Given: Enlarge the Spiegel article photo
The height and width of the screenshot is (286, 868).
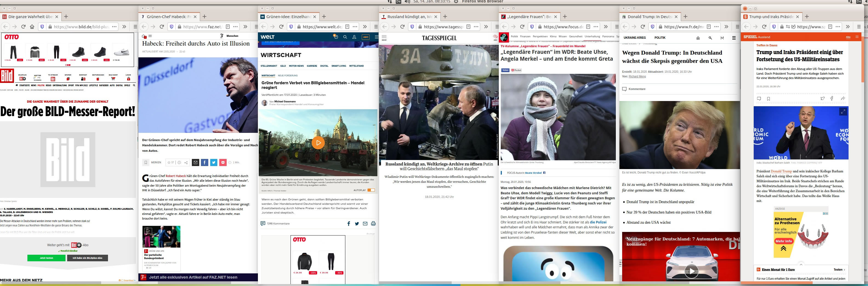Looking at the screenshot, I should point(843,112).
